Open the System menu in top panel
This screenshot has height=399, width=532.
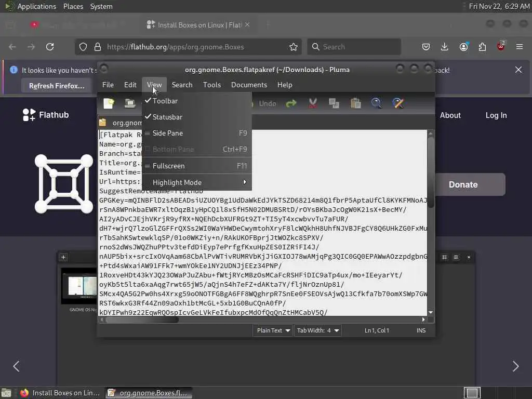tap(101, 6)
